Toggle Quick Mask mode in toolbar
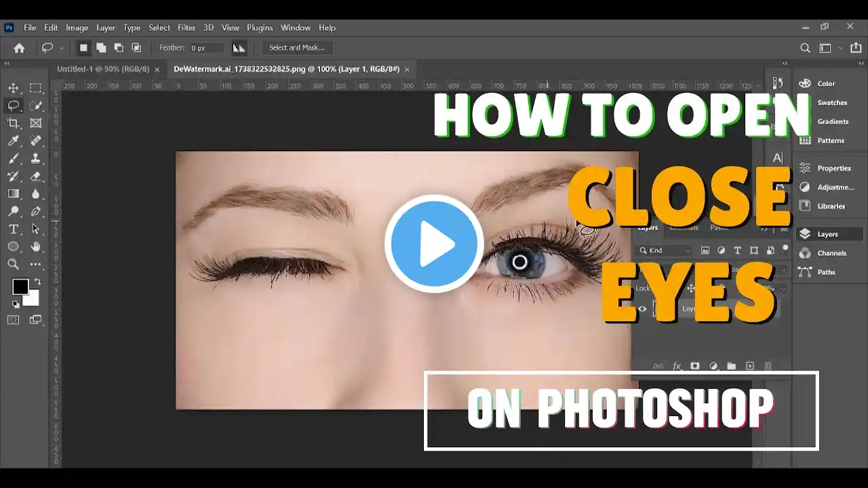This screenshot has width=868, height=488. click(14, 320)
